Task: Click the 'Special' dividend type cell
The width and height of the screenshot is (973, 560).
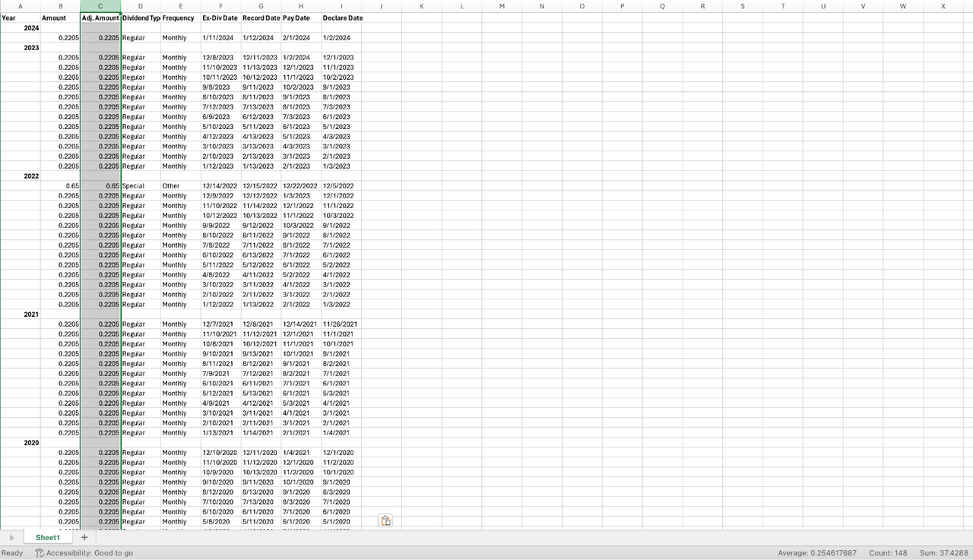Action: click(x=141, y=186)
